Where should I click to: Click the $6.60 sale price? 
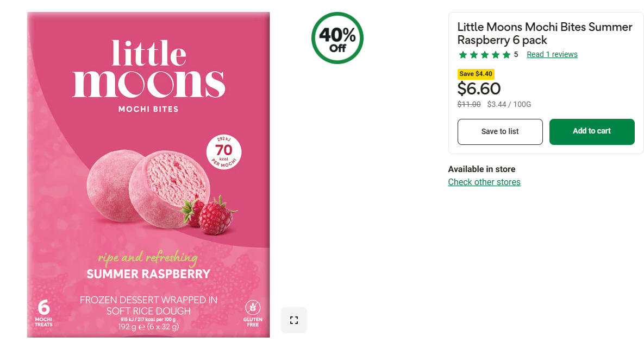pyautogui.click(x=479, y=88)
